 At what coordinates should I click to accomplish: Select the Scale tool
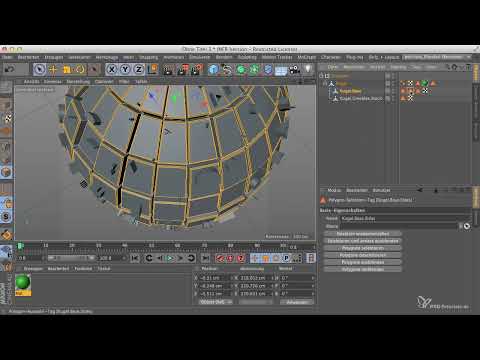67,69
